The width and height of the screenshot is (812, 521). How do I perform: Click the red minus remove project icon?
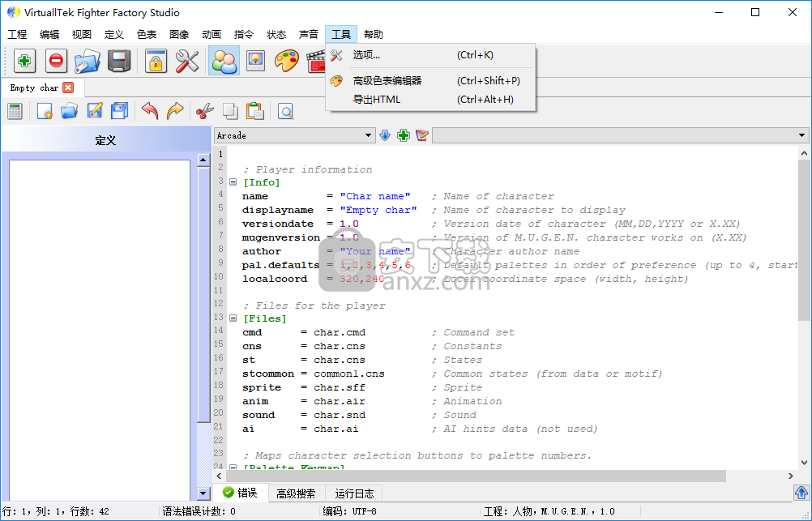pos(56,61)
